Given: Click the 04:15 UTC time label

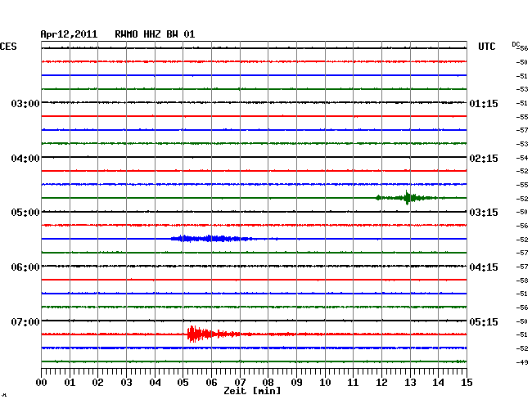Looking at the screenshot, I should 484,267.
